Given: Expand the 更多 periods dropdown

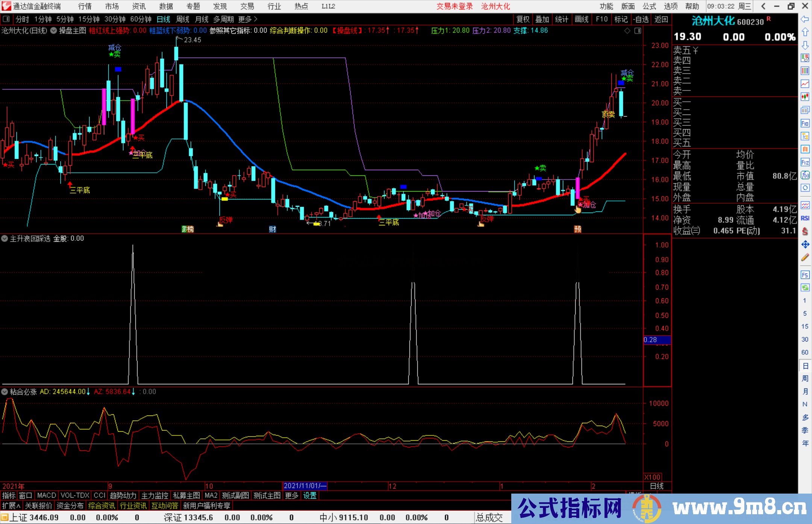Looking at the screenshot, I should [248, 19].
